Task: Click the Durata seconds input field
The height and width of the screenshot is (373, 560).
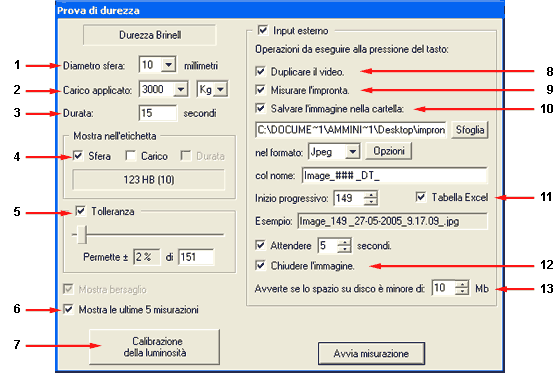Action: [x=158, y=113]
